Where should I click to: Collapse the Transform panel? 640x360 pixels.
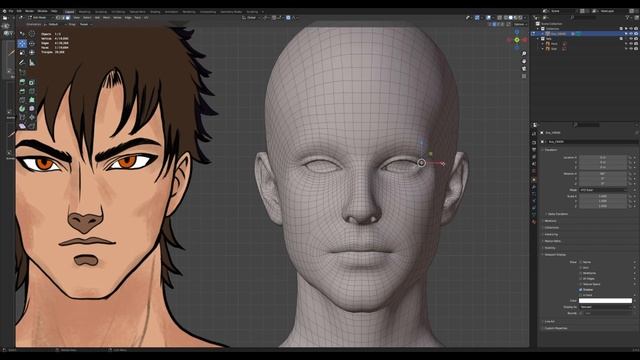[x=551, y=150]
